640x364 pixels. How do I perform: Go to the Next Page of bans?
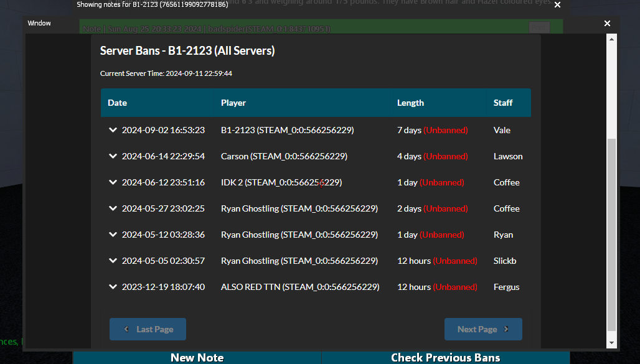[x=483, y=329]
